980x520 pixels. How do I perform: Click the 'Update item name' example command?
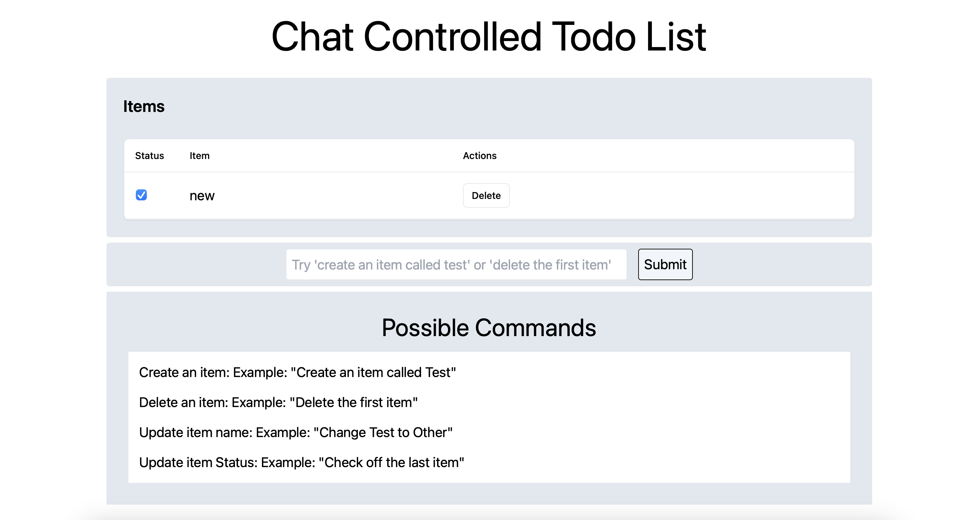pyautogui.click(x=296, y=433)
